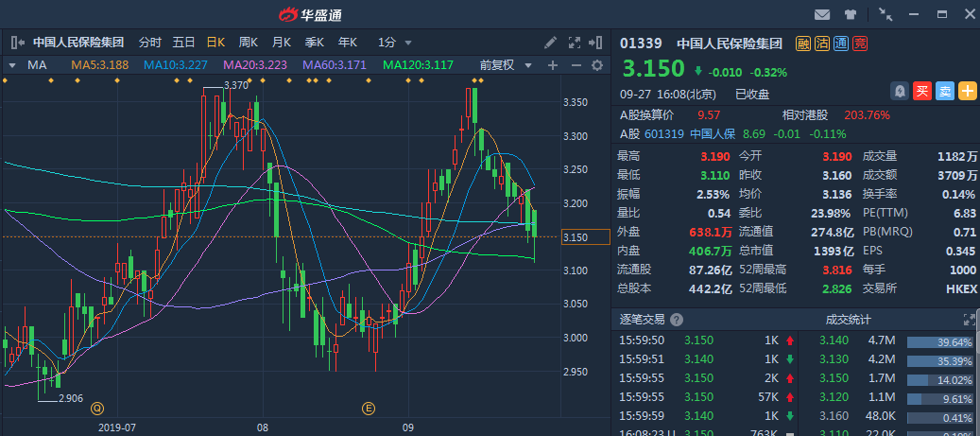Switch to 分时 intraday tab
This screenshot has width=980, height=436.
[150, 43]
